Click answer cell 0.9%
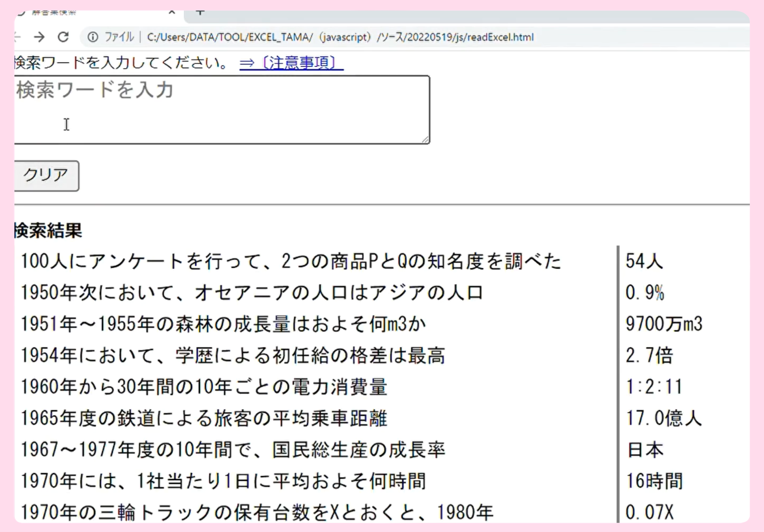Screen dimensions: 764x532 pos(644,293)
